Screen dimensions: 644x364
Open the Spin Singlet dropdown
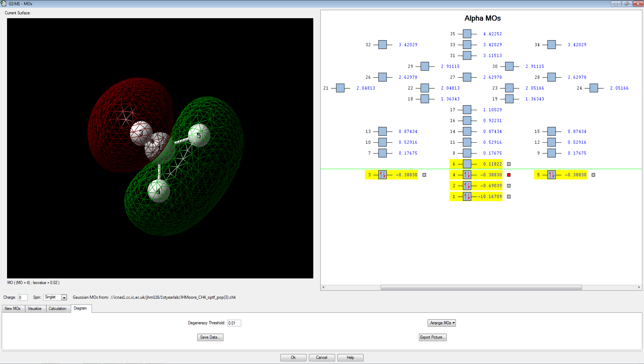[x=64, y=298]
